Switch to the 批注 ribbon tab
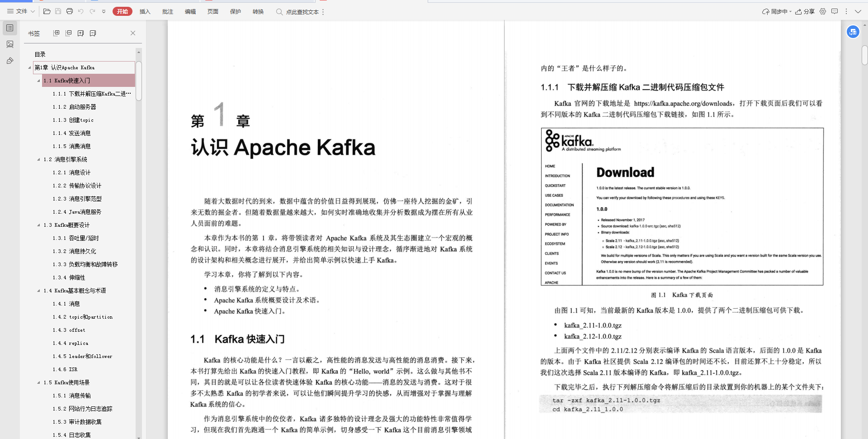Viewport: 868px width, 439px height. point(168,11)
